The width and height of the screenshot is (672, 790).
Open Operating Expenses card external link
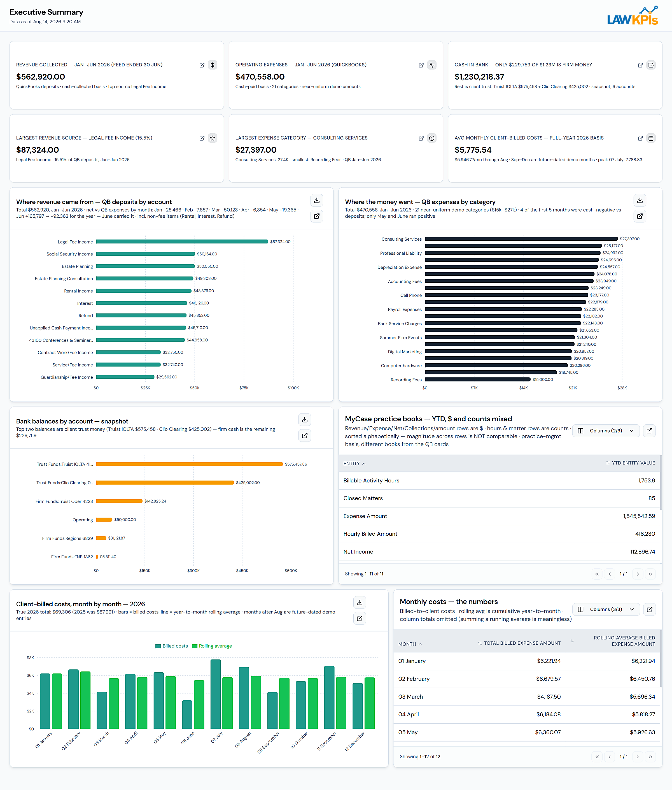[421, 65]
